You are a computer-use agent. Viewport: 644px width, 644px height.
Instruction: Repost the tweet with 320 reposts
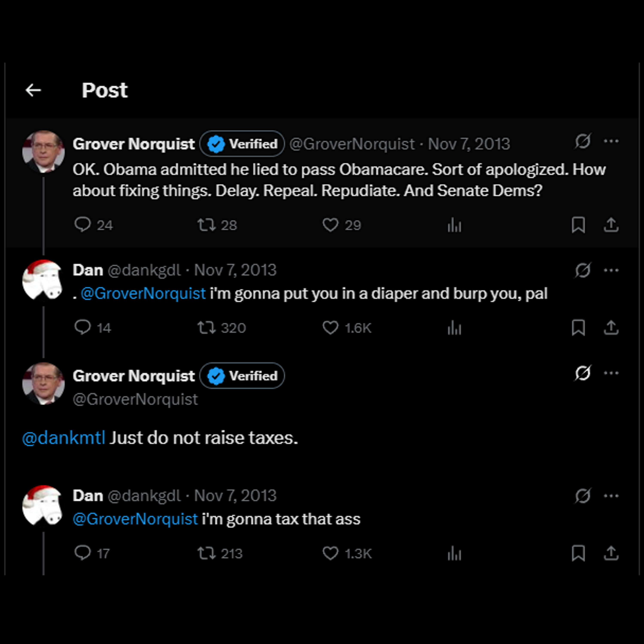click(x=207, y=328)
